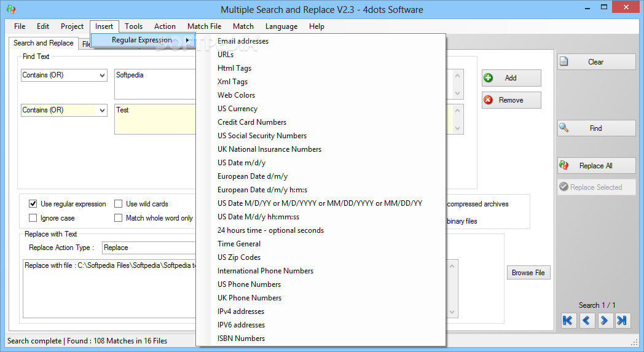Click the Insert menu
The image size is (644, 352).
(x=104, y=26)
